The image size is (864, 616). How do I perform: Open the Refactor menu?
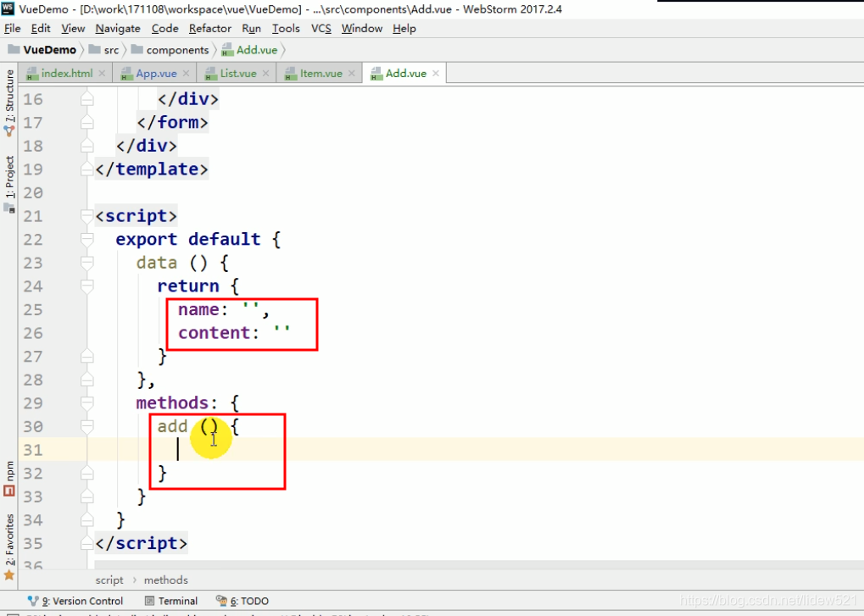pos(210,29)
